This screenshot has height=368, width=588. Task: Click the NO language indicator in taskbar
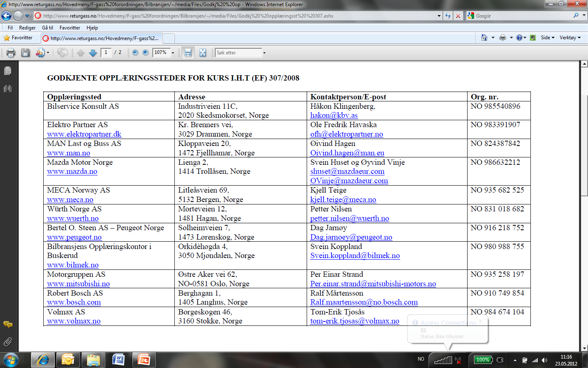[x=421, y=359]
